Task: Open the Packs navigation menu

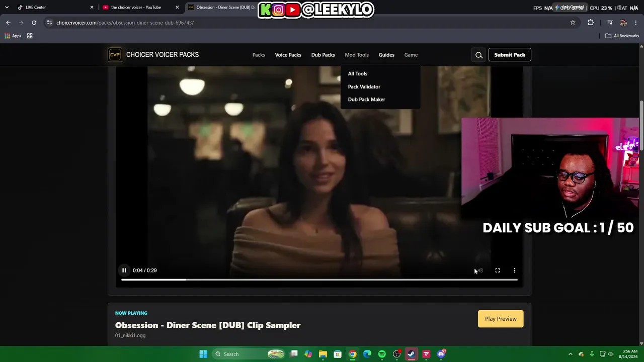Action: click(259, 55)
